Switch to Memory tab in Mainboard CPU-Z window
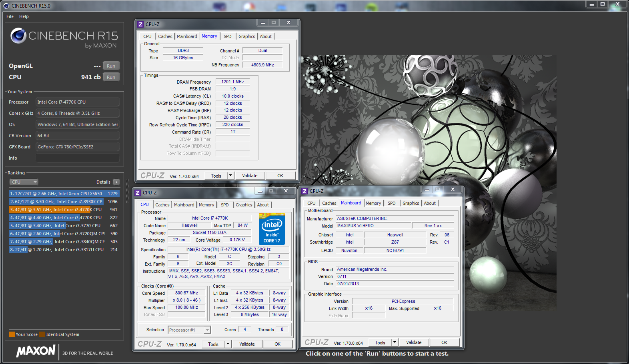The image size is (629, 364). [373, 203]
